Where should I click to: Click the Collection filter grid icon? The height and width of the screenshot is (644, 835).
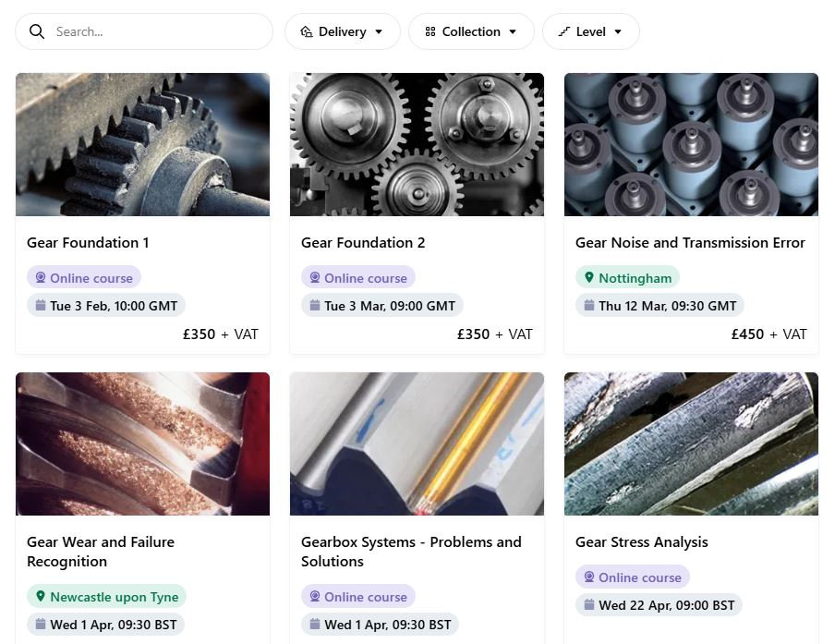[430, 31]
